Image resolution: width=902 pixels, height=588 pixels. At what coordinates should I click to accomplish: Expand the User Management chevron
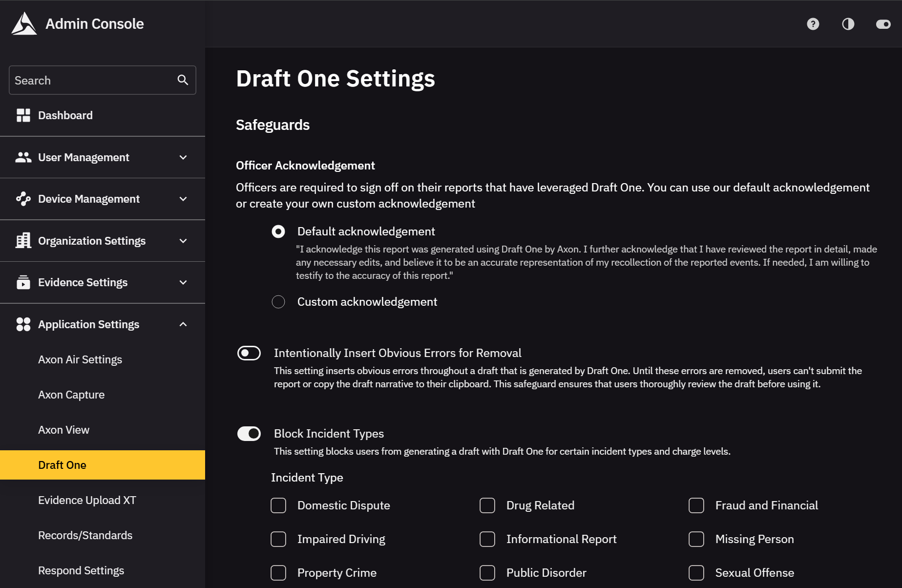tap(183, 157)
